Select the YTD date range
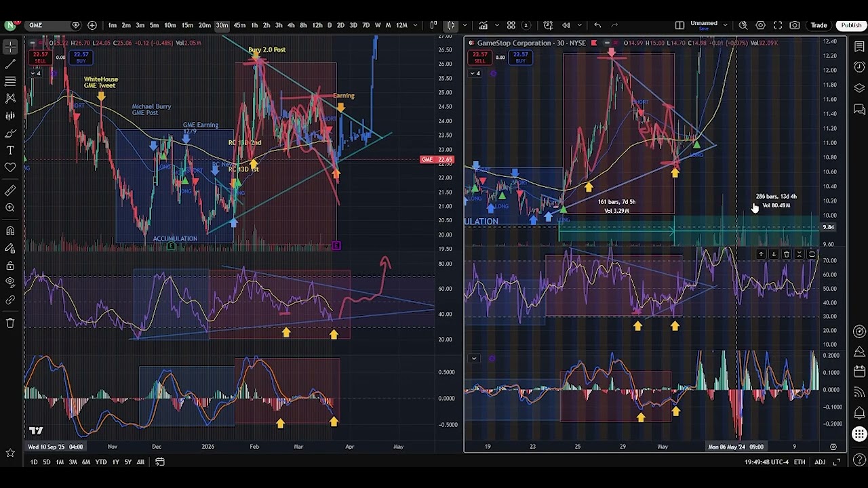The height and width of the screenshot is (488, 868). tap(100, 462)
